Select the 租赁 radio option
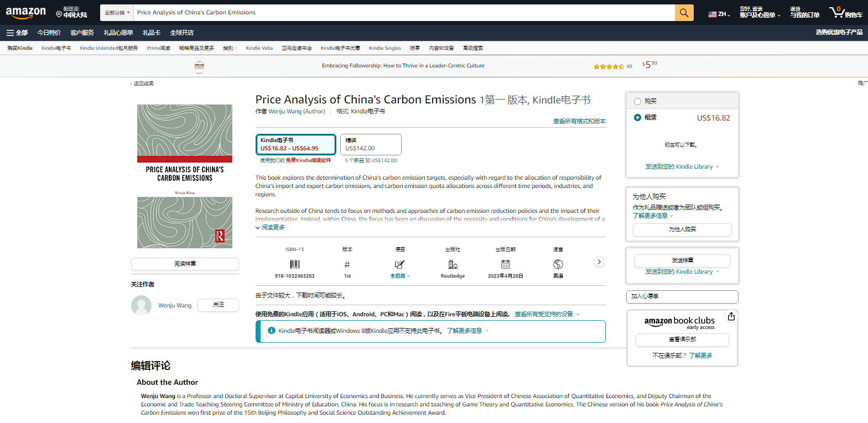Screen dimensions: 868x423 pos(637,117)
